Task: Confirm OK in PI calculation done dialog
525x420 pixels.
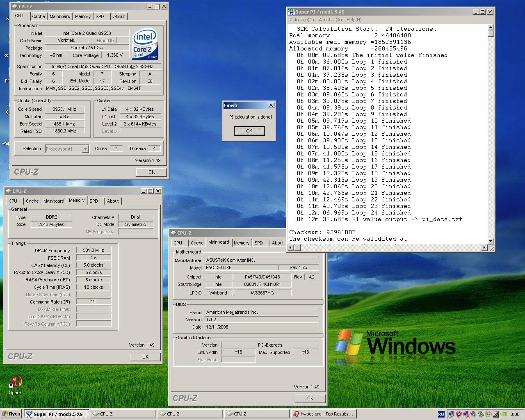Action: tap(249, 131)
